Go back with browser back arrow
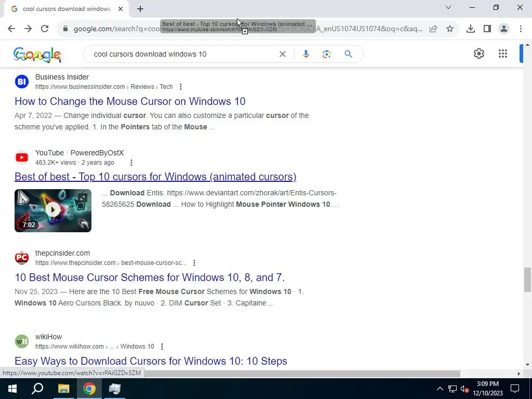 pyautogui.click(x=11, y=29)
